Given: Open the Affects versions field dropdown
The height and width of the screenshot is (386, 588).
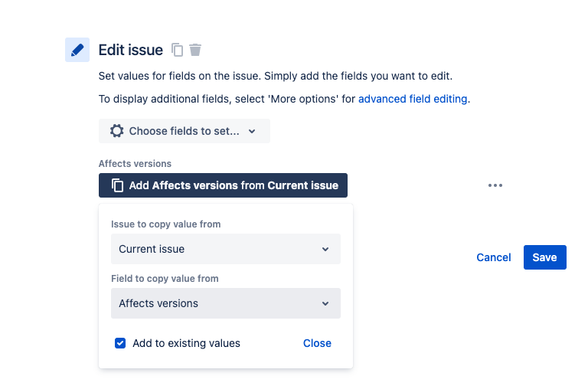Looking at the screenshot, I should click(x=226, y=303).
